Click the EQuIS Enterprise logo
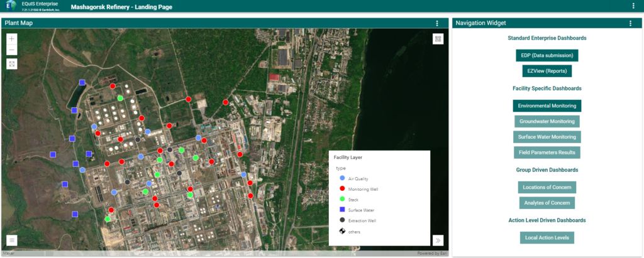Viewport: 644px width, 258px height. [11, 6]
